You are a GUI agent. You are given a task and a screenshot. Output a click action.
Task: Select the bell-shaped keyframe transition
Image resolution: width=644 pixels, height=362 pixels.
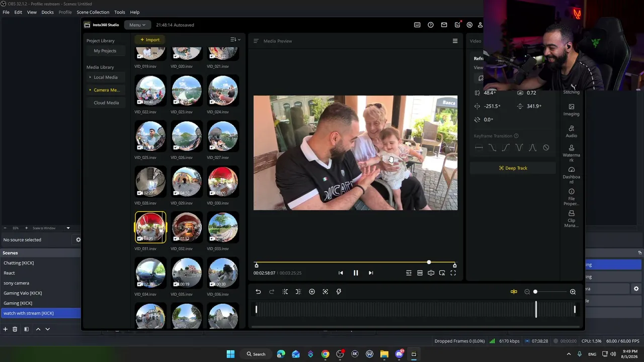(x=532, y=148)
